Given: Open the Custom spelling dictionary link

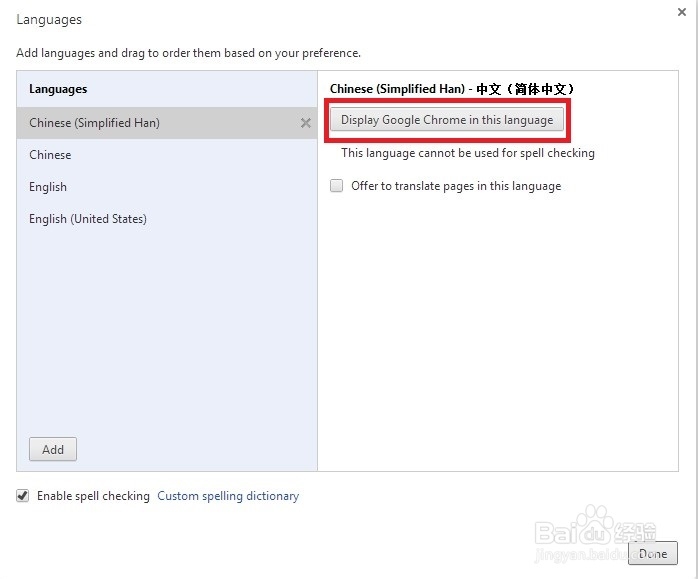Looking at the screenshot, I should click(x=228, y=496).
